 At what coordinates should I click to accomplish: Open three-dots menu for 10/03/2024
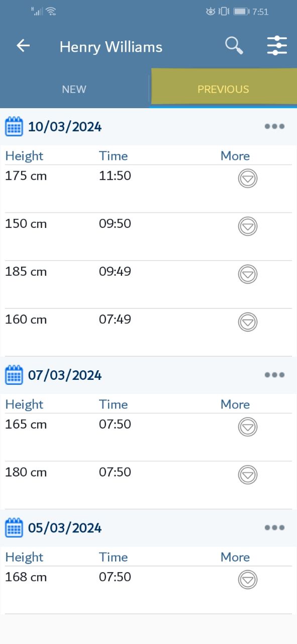[275, 126]
